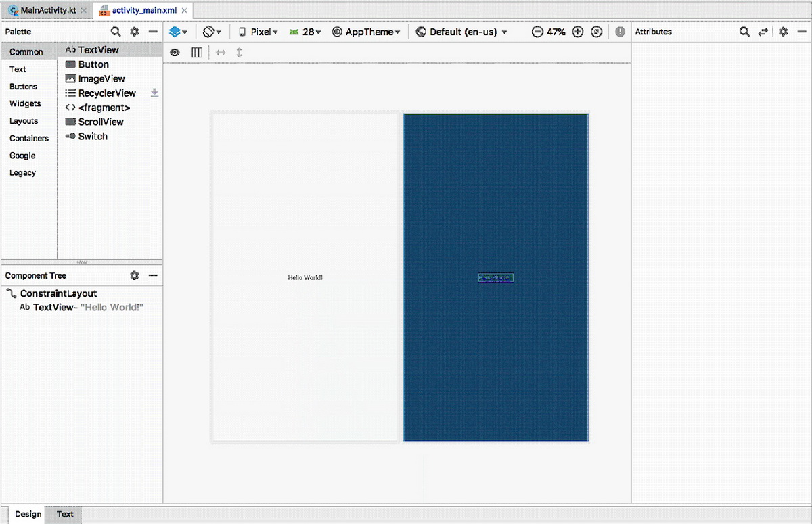Toggle horizontal expand arrows icon
This screenshot has height=524, width=812.
(221, 52)
